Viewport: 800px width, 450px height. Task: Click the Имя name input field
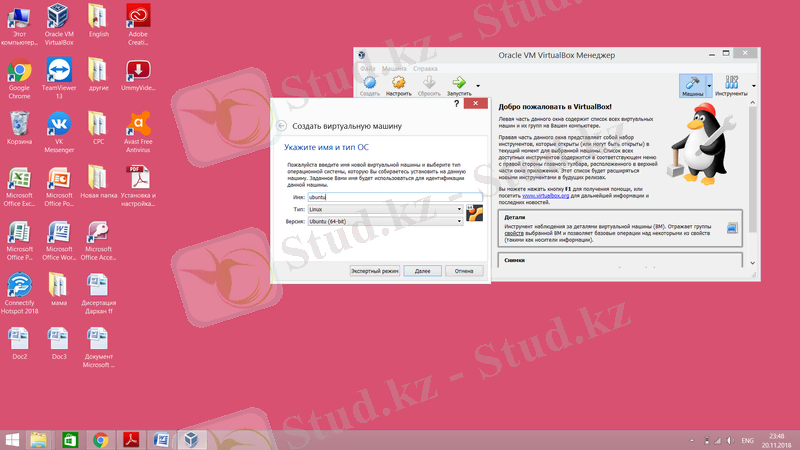click(x=395, y=197)
